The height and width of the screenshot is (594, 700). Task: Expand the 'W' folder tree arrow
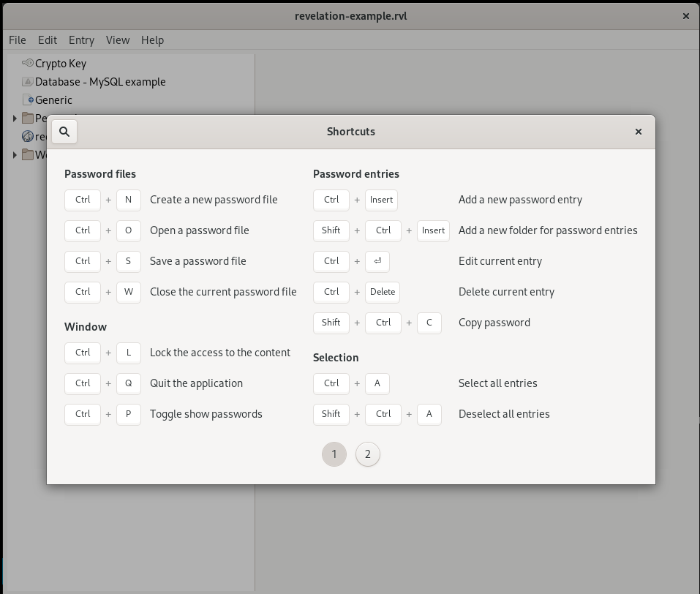pyautogui.click(x=15, y=154)
